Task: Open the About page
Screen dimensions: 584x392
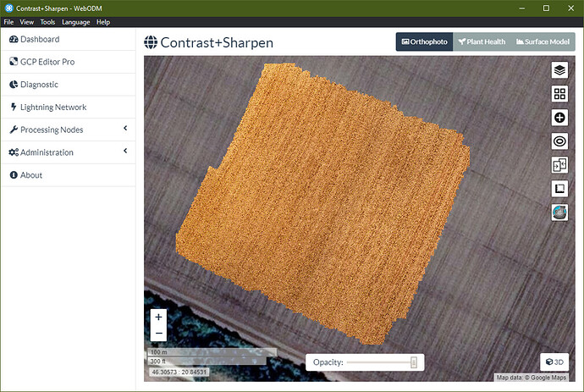Action: 69,175
